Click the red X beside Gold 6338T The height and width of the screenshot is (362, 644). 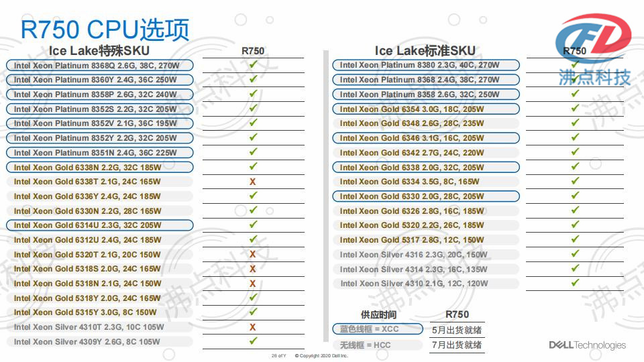(x=253, y=182)
